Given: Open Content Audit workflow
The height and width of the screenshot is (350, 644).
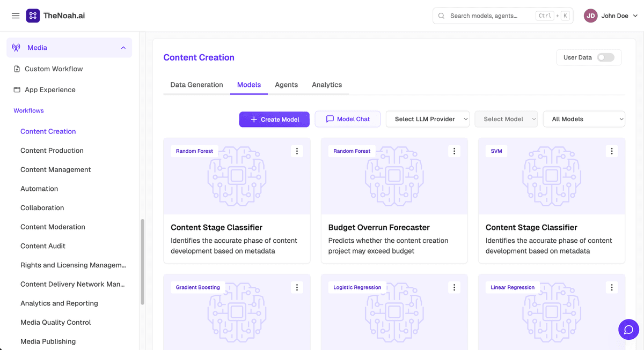Looking at the screenshot, I should point(43,246).
